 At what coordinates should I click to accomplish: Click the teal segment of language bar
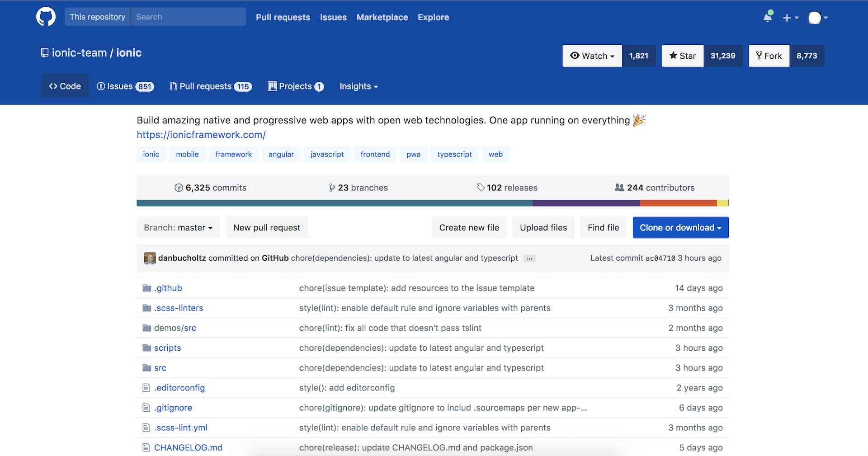click(335, 203)
